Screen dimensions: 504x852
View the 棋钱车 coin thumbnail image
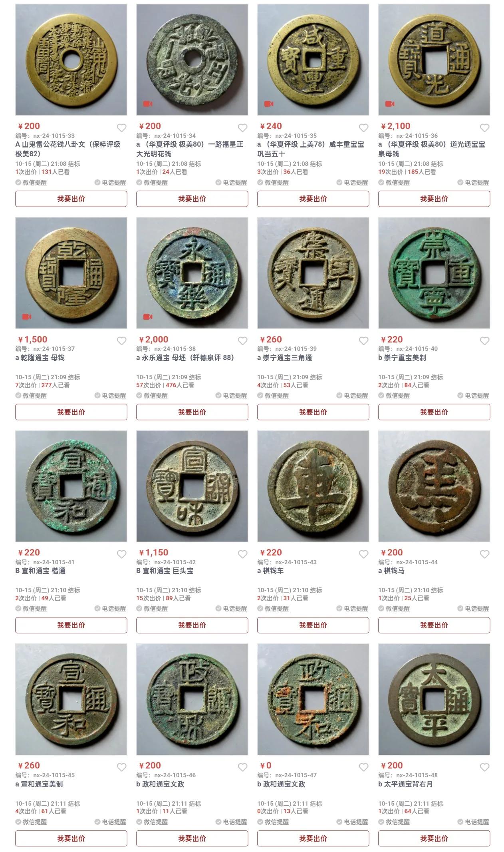[x=313, y=486]
